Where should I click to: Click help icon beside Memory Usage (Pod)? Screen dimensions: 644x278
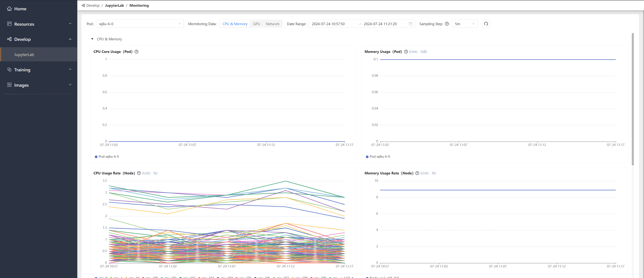[406, 52]
